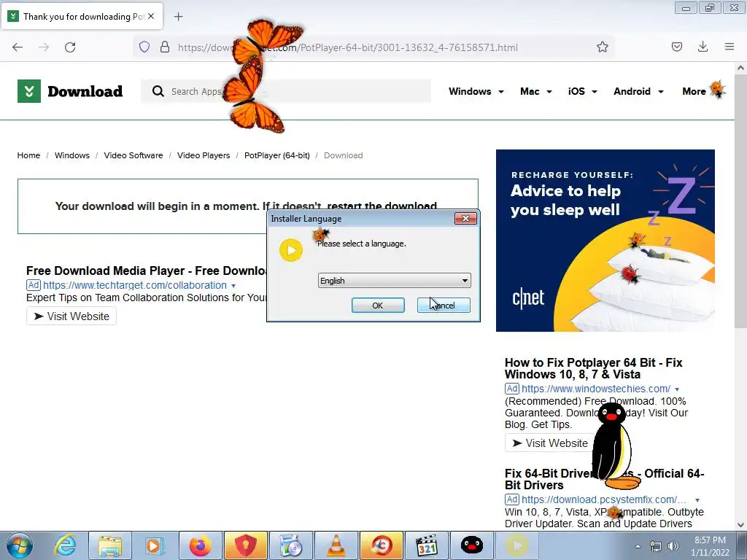Switch to PotPlayer installer in the taskbar
Image resolution: width=747 pixels, height=560 pixels.
(517, 545)
